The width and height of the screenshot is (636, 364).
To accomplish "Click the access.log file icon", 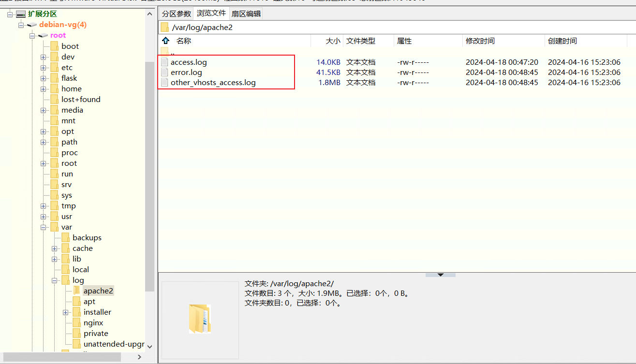I will 164,62.
